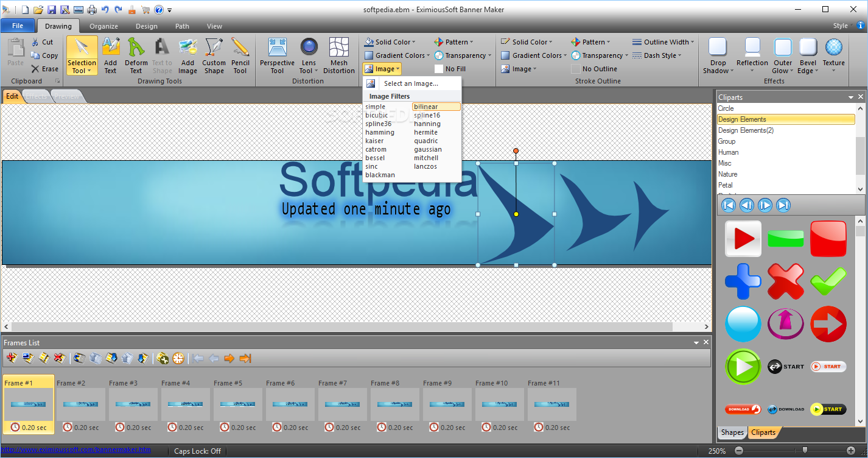Select the gaussian image filter
The image size is (868, 458).
click(428, 149)
